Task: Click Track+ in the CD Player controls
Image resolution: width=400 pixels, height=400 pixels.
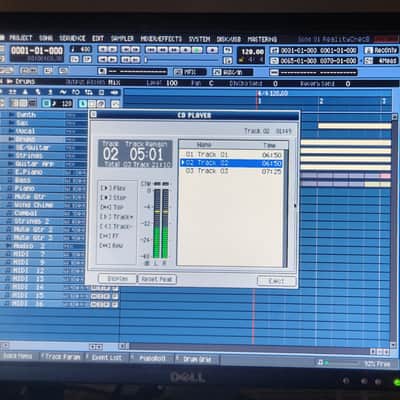Action: 117,217
